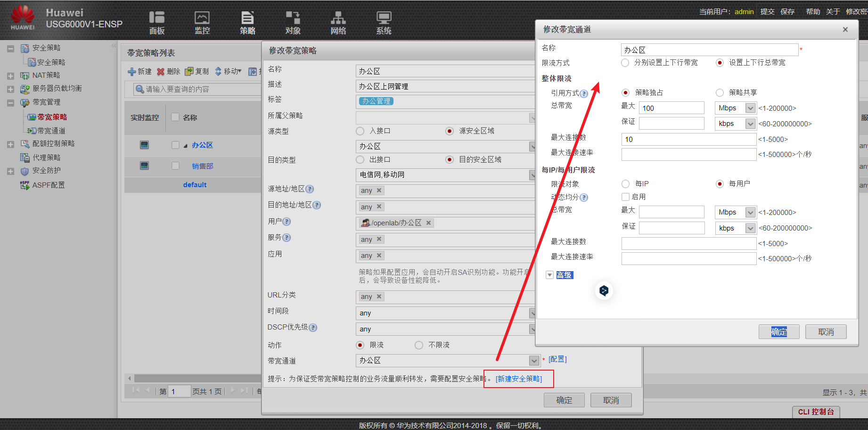Viewport: 868px width, 430px height.
Task: Select 策略共享 radio option
Action: click(x=720, y=92)
